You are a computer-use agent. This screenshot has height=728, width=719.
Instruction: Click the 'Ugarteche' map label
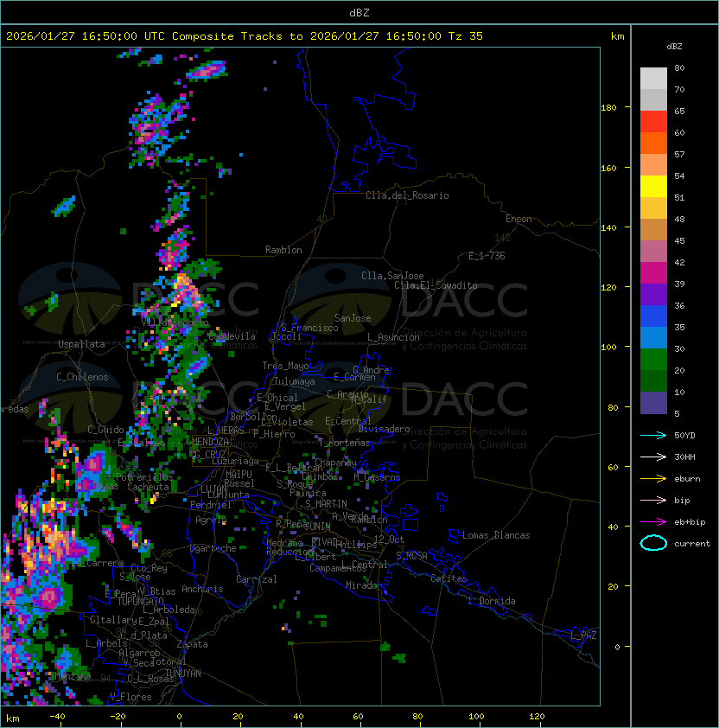tap(213, 548)
